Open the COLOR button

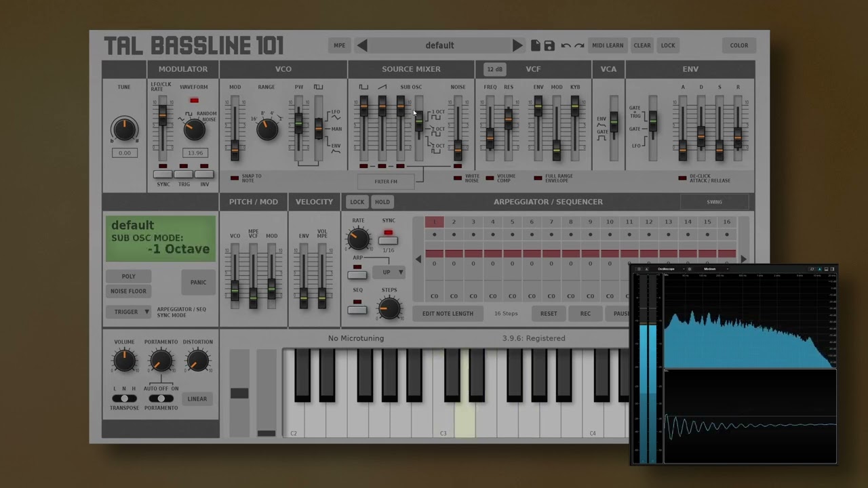coord(739,45)
